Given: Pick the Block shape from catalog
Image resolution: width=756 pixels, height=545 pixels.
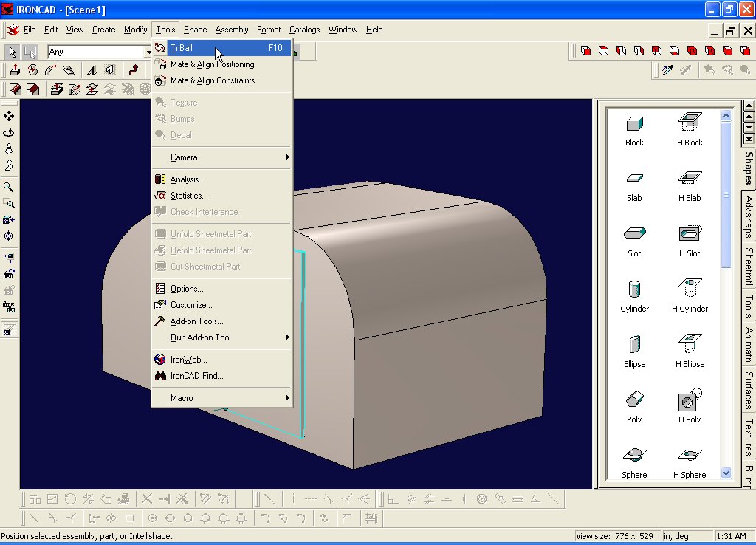Looking at the screenshot, I should pos(634,131).
